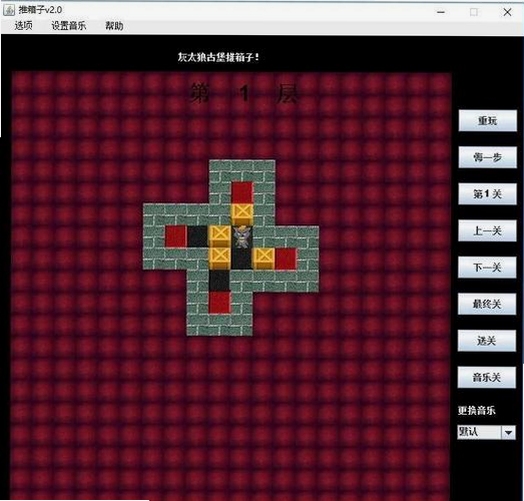Click the crate above the bottom black floor tile
The image size is (524, 501).
click(220, 259)
